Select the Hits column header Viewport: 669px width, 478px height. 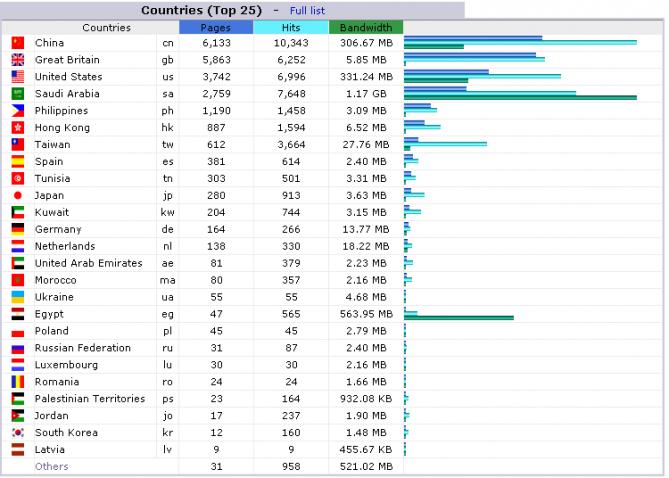291,27
